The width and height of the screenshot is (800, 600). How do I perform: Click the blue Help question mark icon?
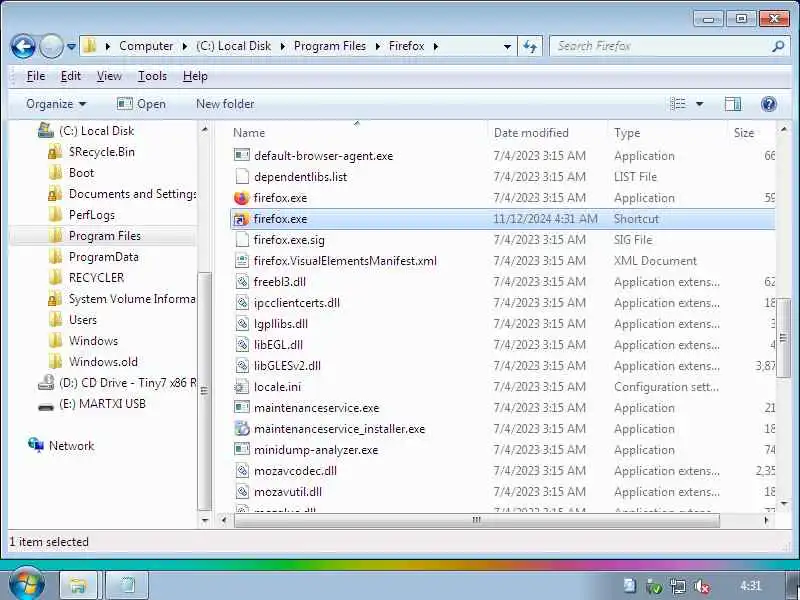(768, 104)
